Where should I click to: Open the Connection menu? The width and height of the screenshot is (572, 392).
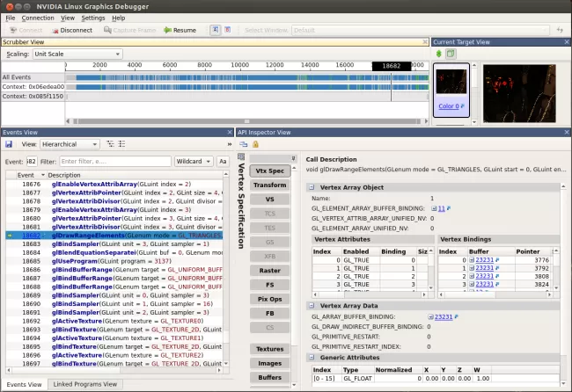coord(38,18)
